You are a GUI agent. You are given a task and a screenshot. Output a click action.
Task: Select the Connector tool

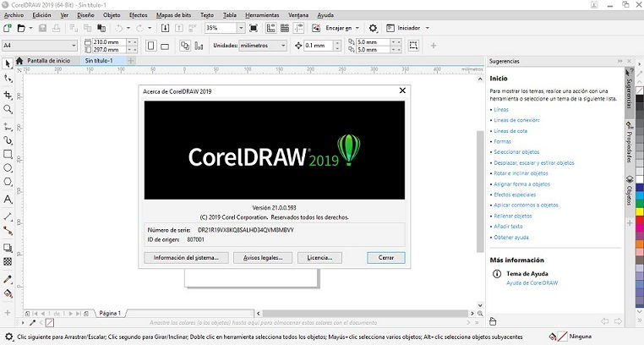(8, 231)
